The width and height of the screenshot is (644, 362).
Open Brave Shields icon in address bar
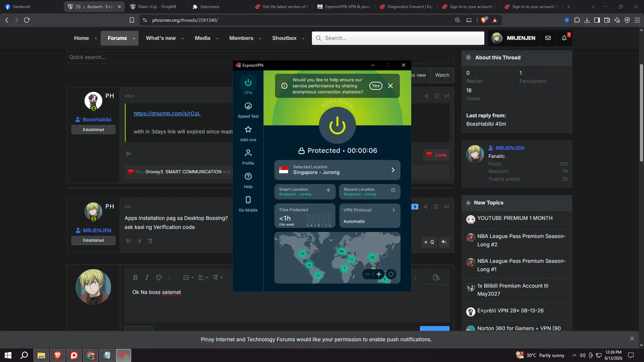point(484,20)
